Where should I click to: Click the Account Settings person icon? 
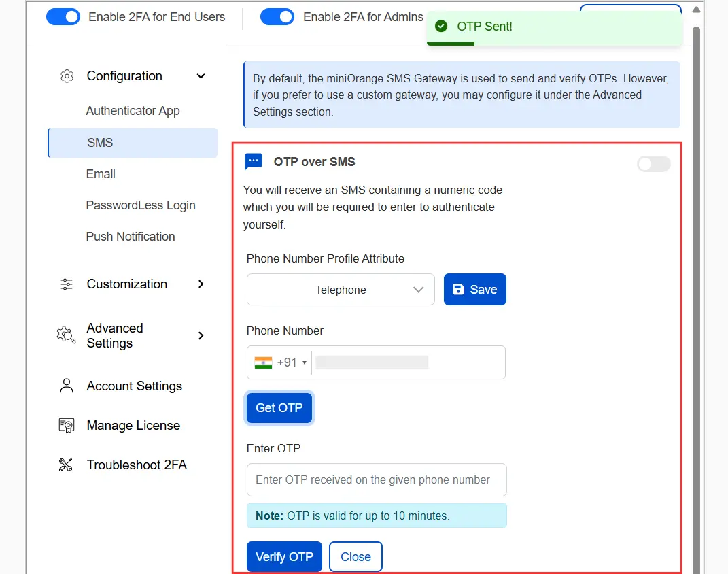[67, 386]
